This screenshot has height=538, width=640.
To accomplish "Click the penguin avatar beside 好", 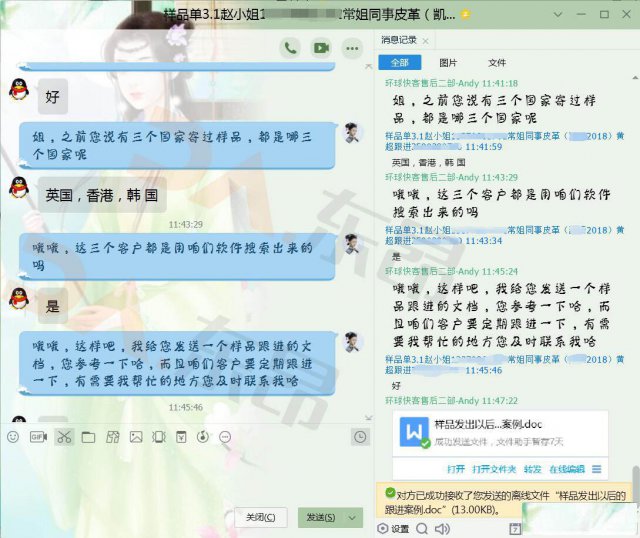I will click(19, 90).
